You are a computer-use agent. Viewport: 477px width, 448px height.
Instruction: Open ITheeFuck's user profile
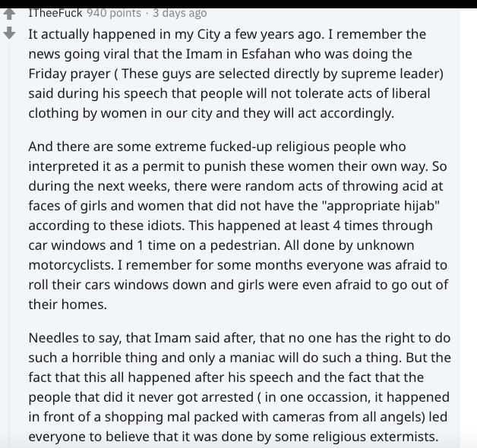(55, 13)
